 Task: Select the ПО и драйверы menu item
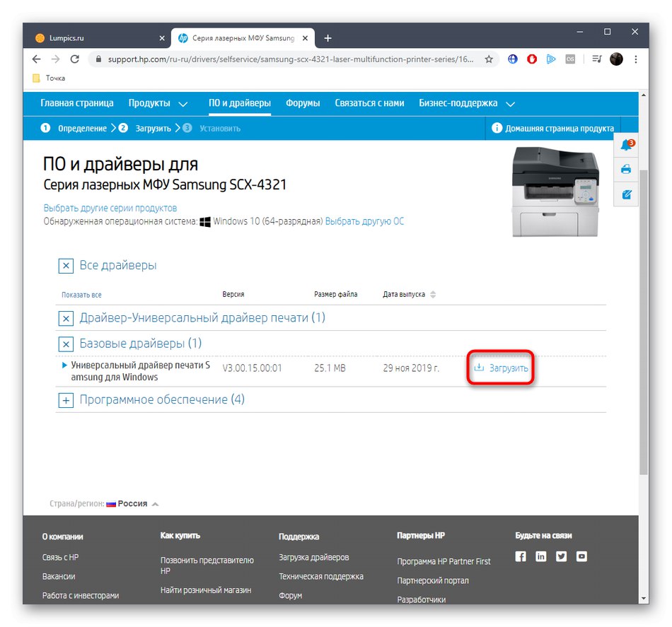pyautogui.click(x=241, y=102)
